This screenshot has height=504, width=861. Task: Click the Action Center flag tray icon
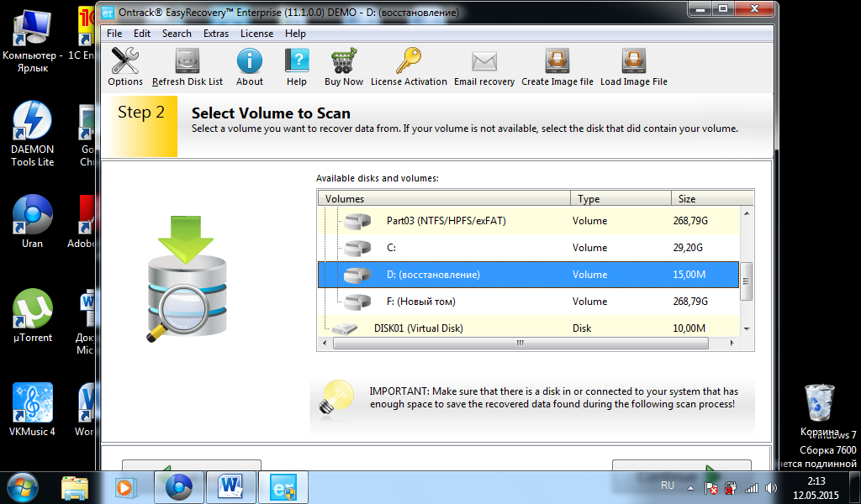pos(710,487)
